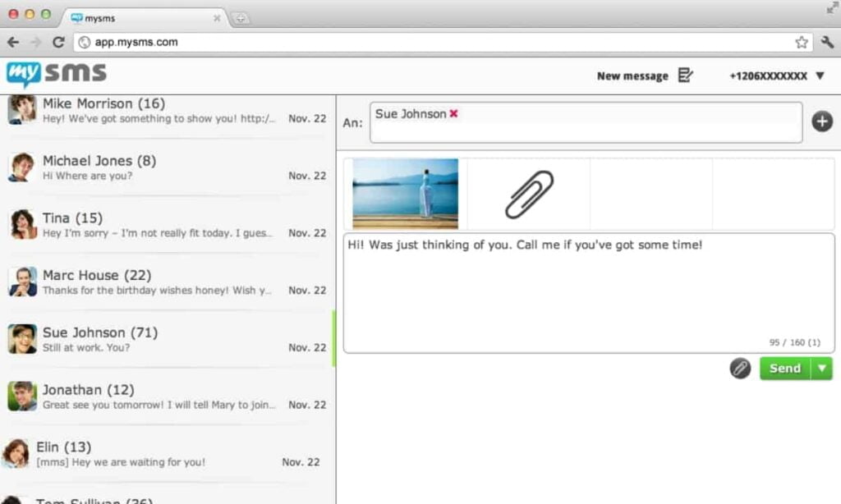Screen dimensions: 841x504
Task: Open the +1206XXXXXXX account dropdown
Action: pos(819,76)
